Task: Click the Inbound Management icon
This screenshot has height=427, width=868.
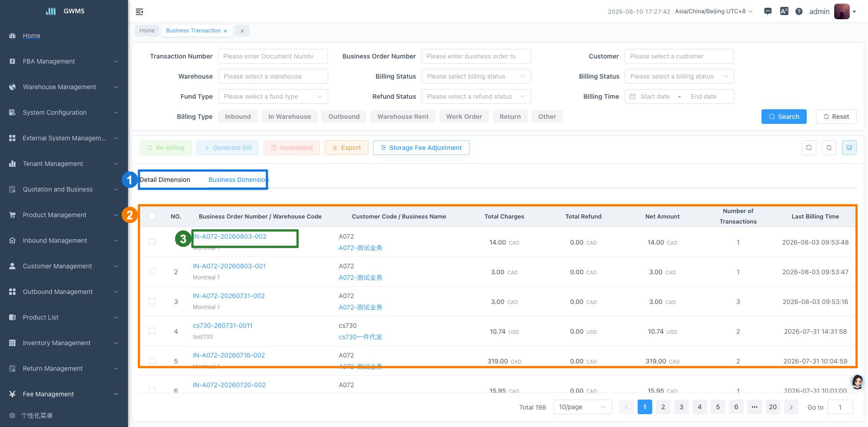Action: [12, 240]
